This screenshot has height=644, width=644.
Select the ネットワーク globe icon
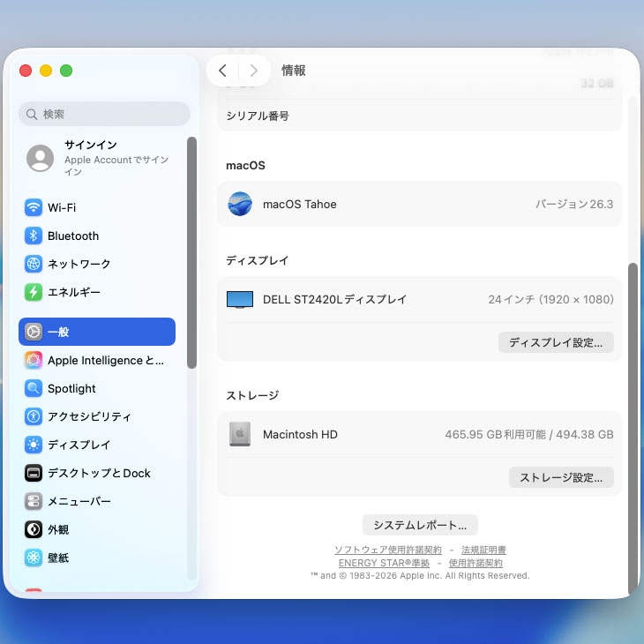[x=34, y=264]
